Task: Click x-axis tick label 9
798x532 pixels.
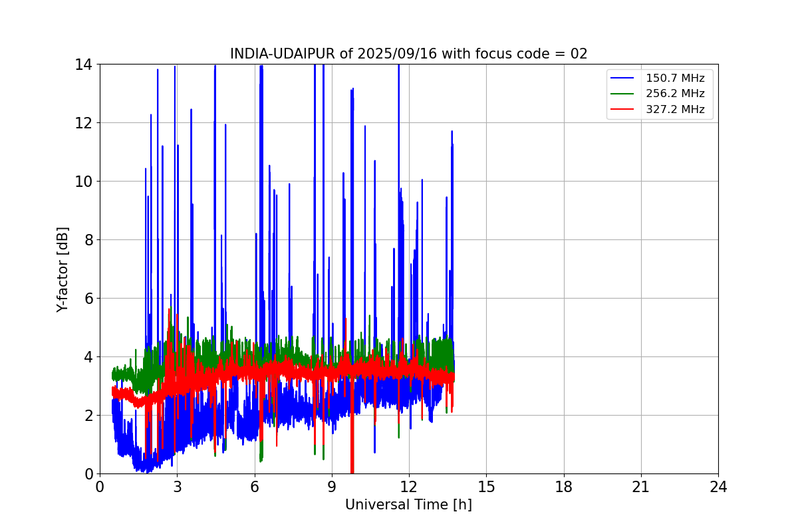Action: 332,487
